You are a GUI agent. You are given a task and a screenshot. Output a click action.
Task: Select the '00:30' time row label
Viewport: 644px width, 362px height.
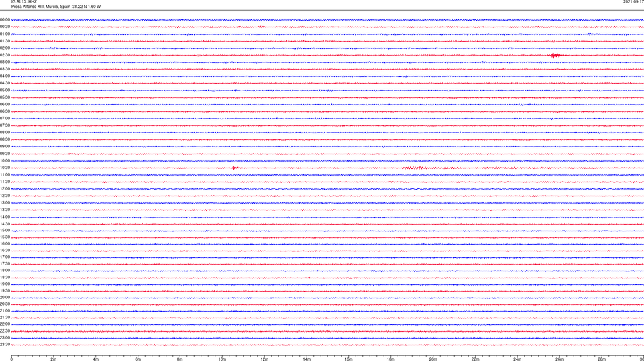pos(5,27)
